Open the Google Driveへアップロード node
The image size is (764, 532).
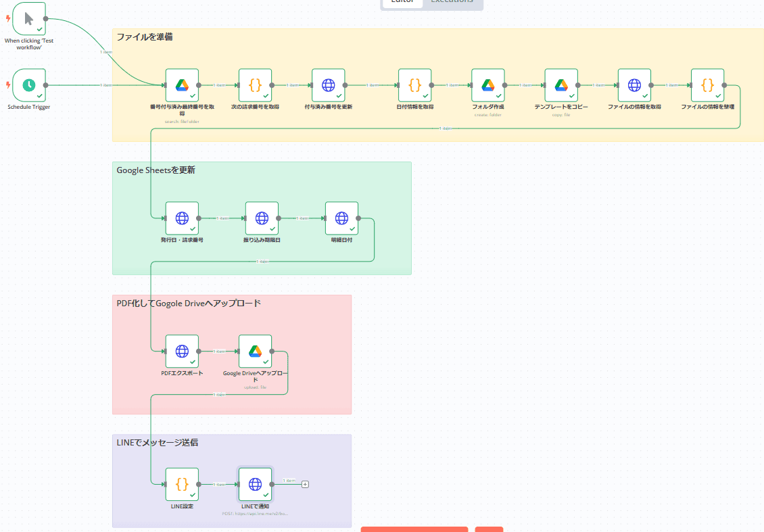(255, 352)
